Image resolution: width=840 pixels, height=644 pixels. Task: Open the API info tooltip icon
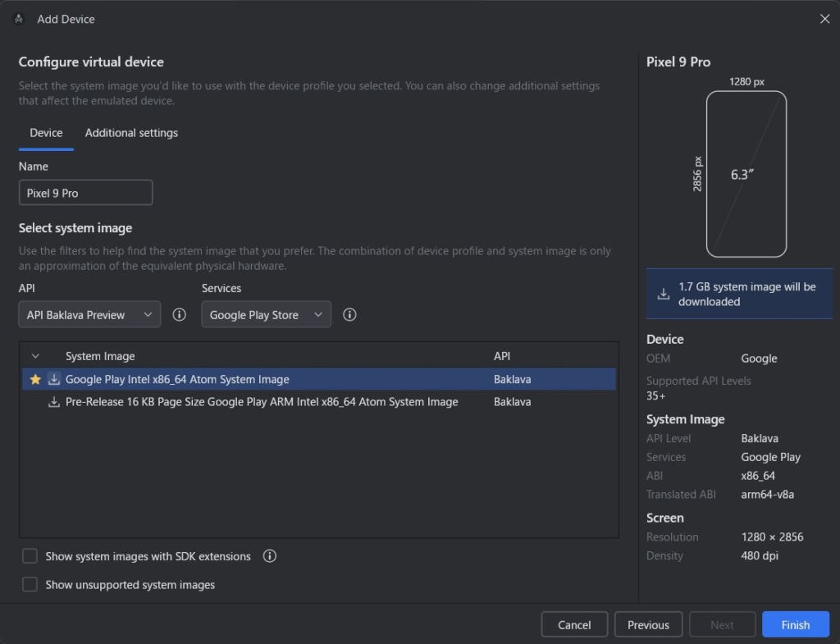(x=179, y=314)
